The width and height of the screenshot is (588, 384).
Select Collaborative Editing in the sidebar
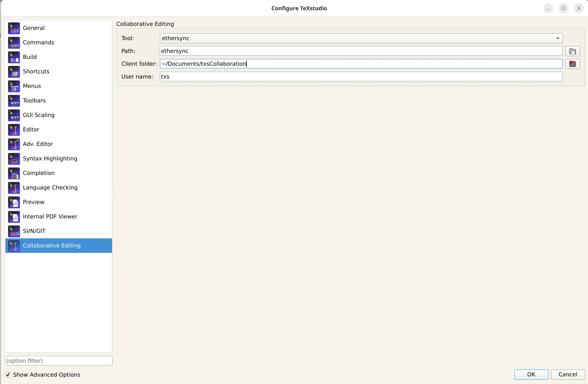pyautogui.click(x=51, y=245)
